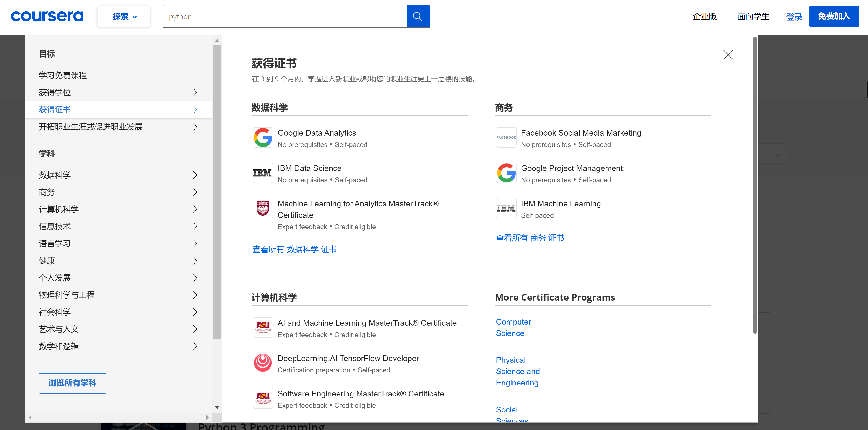Open 查看所有 商务 证书 link
Image resolution: width=868 pixels, height=430 pixels.
[x=530, y=238]
